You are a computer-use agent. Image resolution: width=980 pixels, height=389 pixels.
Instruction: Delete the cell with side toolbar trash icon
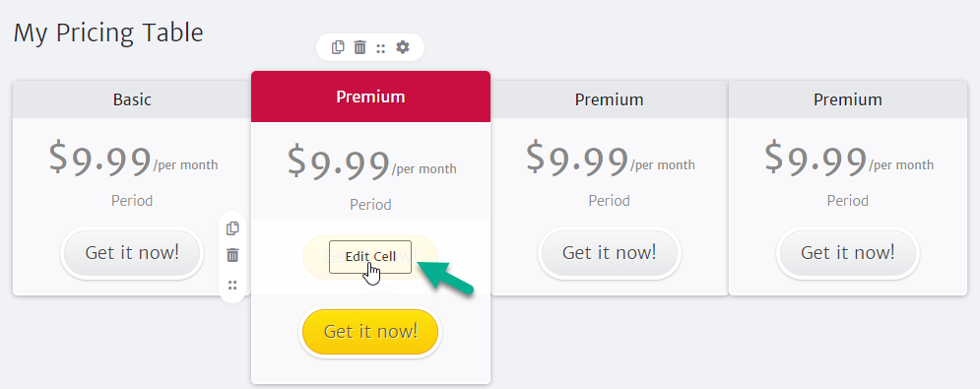(x=232, y=255)
